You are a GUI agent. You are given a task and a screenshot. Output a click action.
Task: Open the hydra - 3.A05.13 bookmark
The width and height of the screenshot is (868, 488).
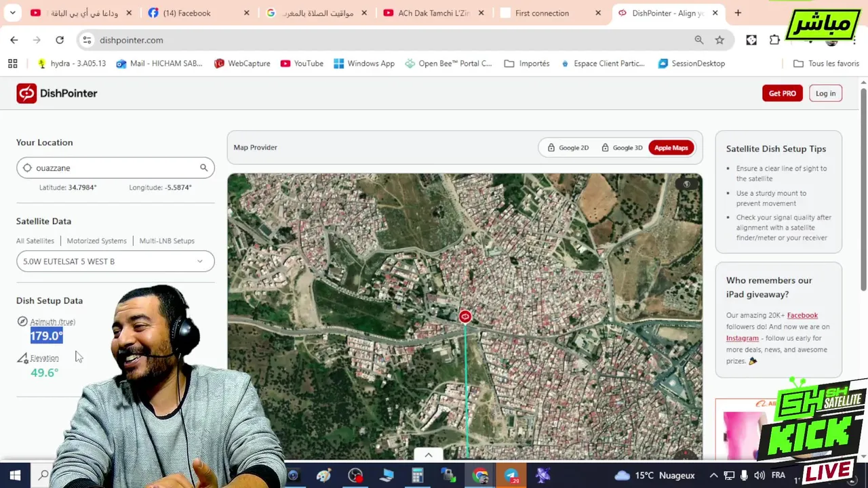(71, 63)
